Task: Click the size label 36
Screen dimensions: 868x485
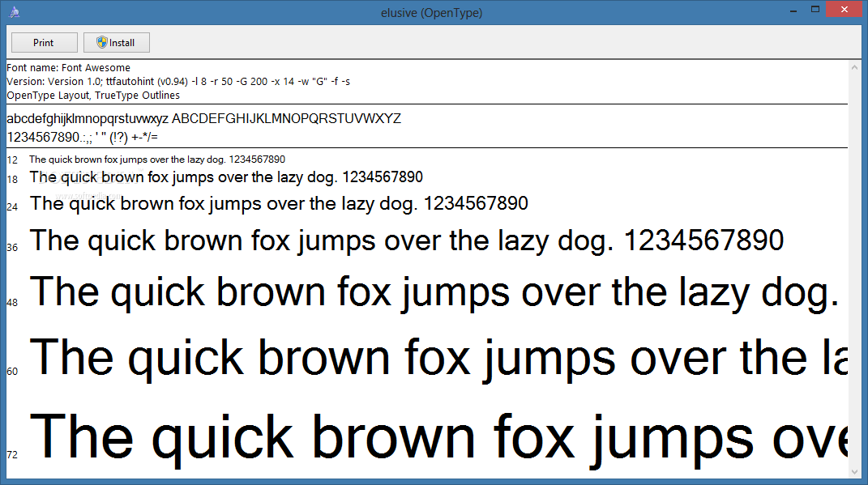Action: point(12,247)
